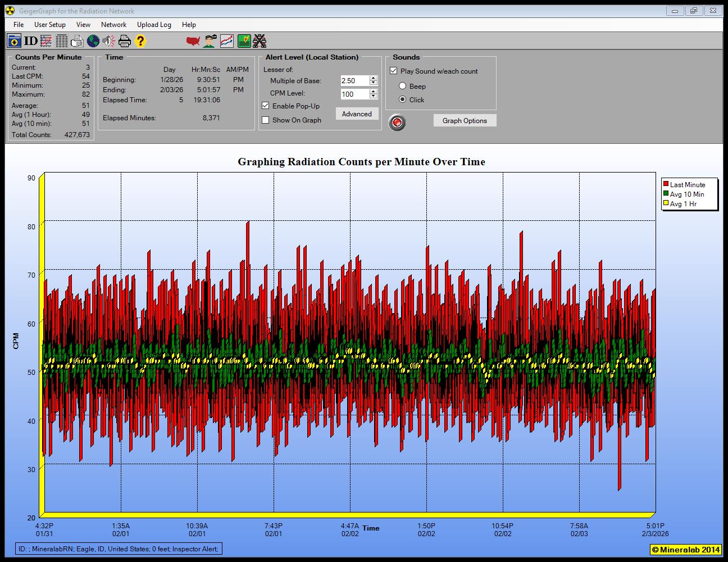This screenshot has width=728, height=562.
Task: Increase Multiple of Base with up arrow
Action: click(374, 78)
